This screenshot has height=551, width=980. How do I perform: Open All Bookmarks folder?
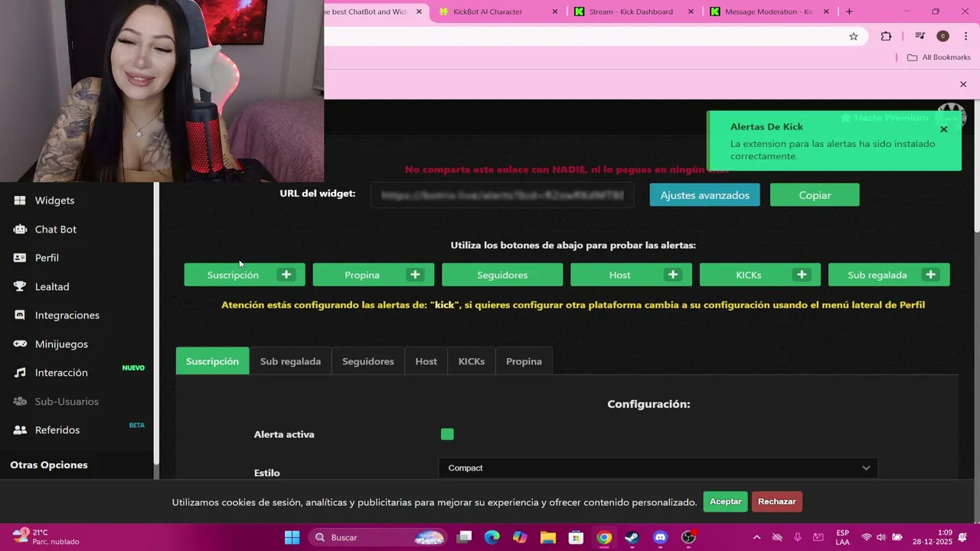pyautogui.click(x=939, y=57)
